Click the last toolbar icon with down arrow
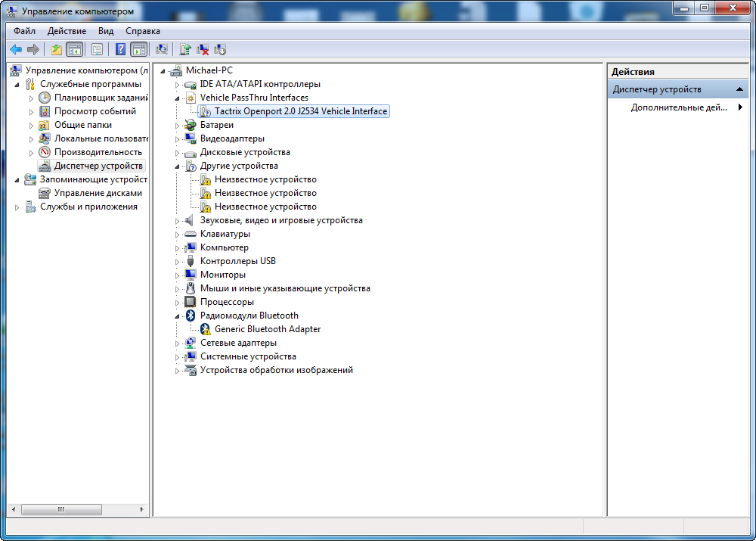Viewport: 756px width, 541px height. 220,50
